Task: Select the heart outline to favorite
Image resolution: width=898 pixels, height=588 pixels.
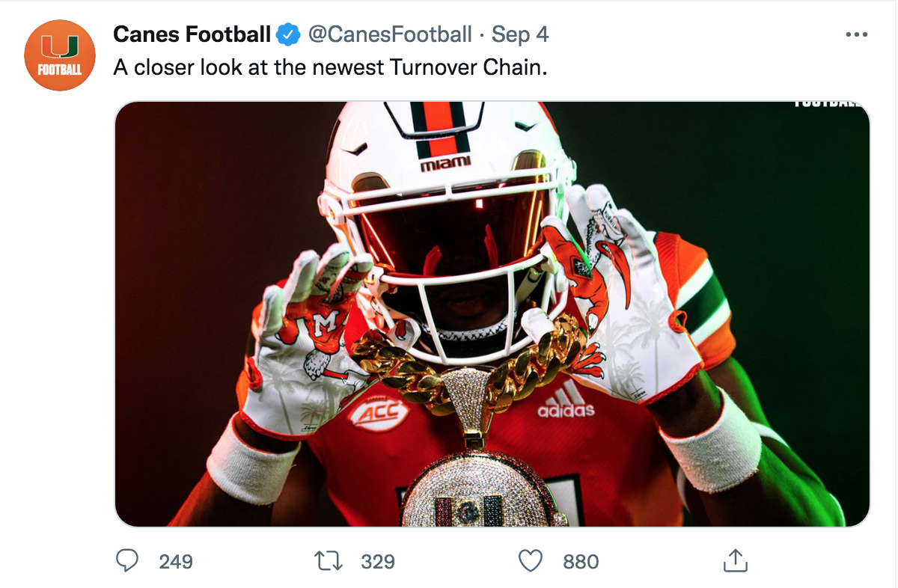Action: 531,561
